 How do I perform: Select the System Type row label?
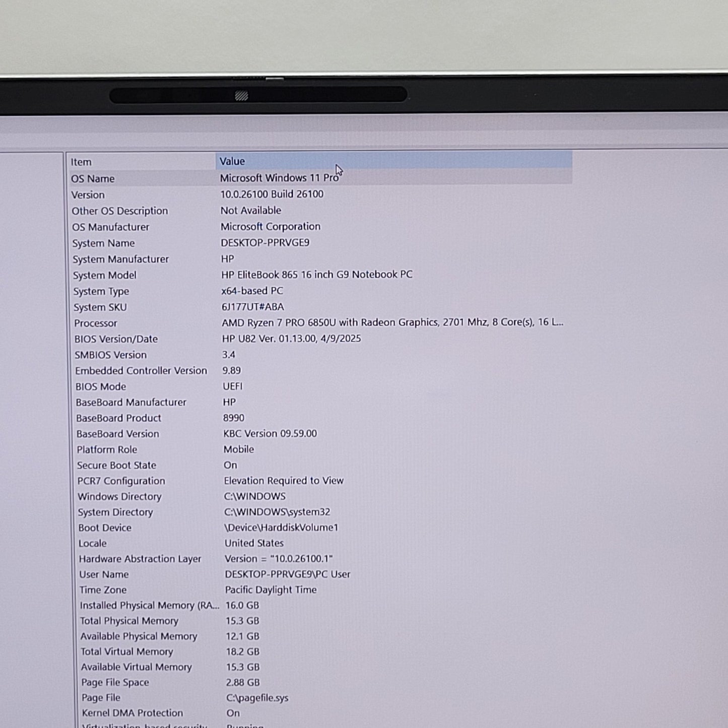101,291
